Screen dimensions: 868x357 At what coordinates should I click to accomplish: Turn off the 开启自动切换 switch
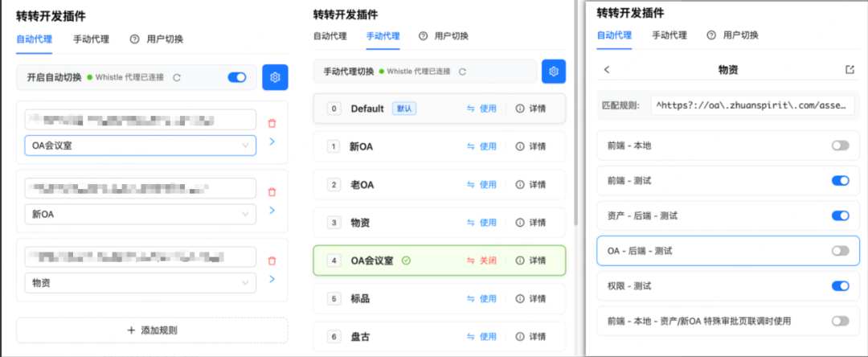pyautogui.click(x=237, y=77)
